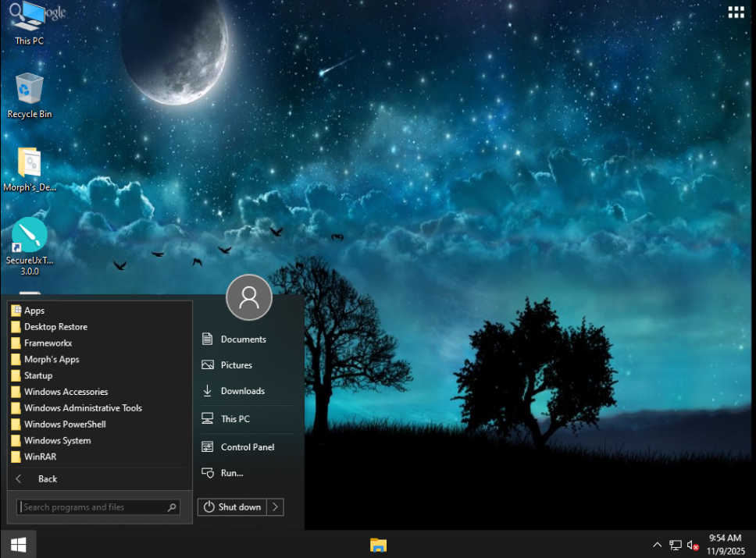Expand the Windows PowerShell folder
Screen dimensions: 756x558
click(x=65, y=425)
